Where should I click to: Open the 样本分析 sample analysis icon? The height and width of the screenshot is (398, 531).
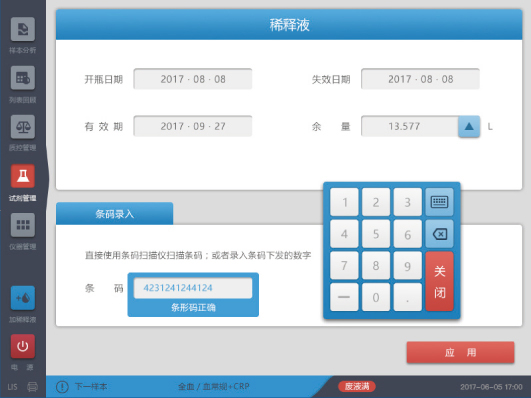[x=23, y=29]
